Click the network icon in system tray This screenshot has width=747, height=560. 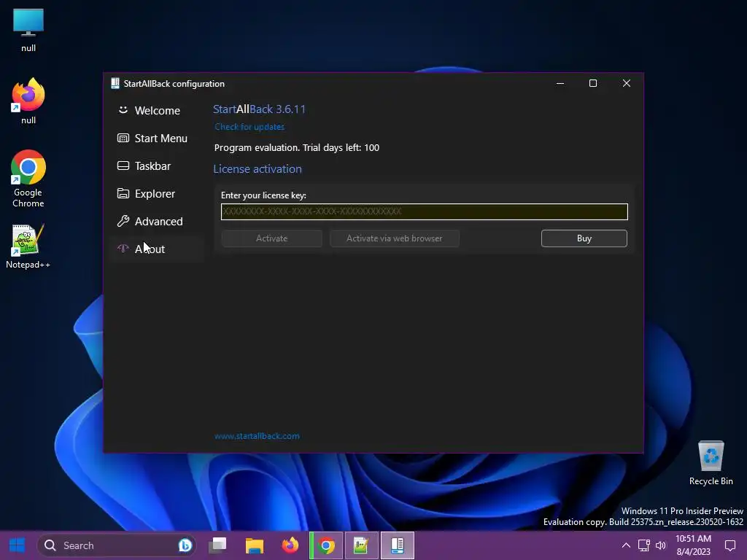(x=644, y=545)
